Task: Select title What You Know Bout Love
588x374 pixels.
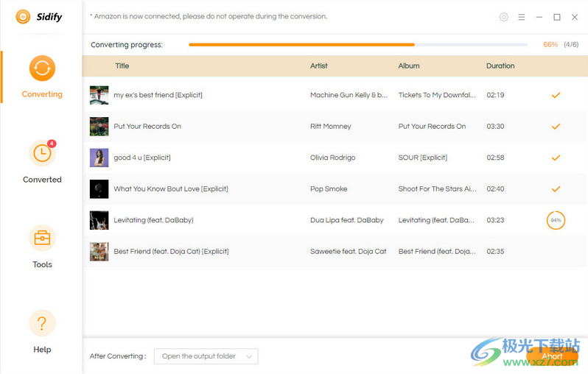Action: tap(171, 189)
